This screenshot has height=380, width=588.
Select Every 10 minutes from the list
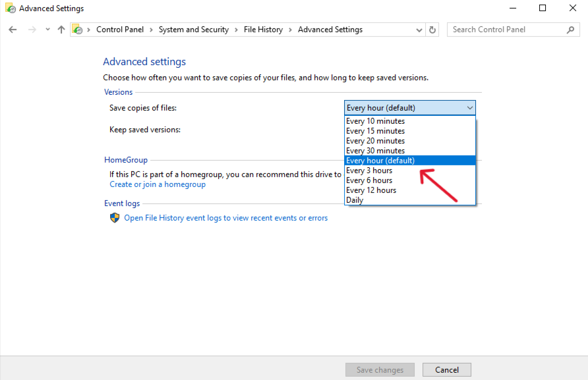coord(375,121)
